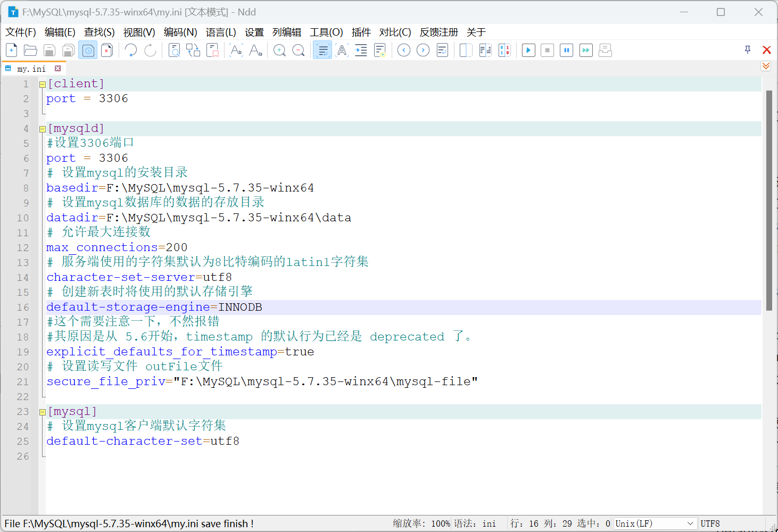This screenshot has width=778, height=532.
Task: Click the go back circular arrow icon
Action: (404, 51)
